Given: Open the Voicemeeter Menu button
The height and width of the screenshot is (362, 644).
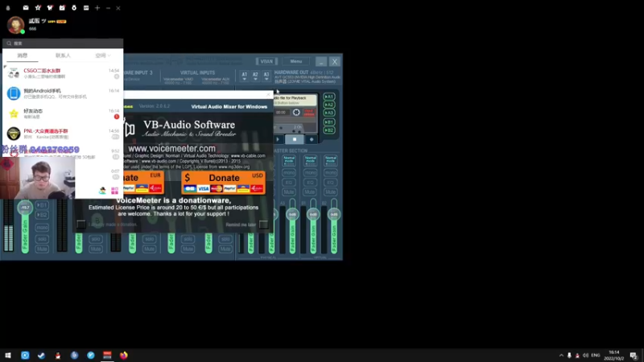Looking at the screenshot, I should (295, 61).
